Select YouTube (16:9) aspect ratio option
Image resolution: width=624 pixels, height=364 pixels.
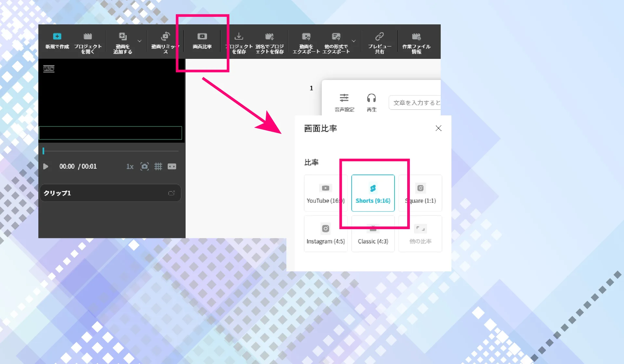(325, 193)
